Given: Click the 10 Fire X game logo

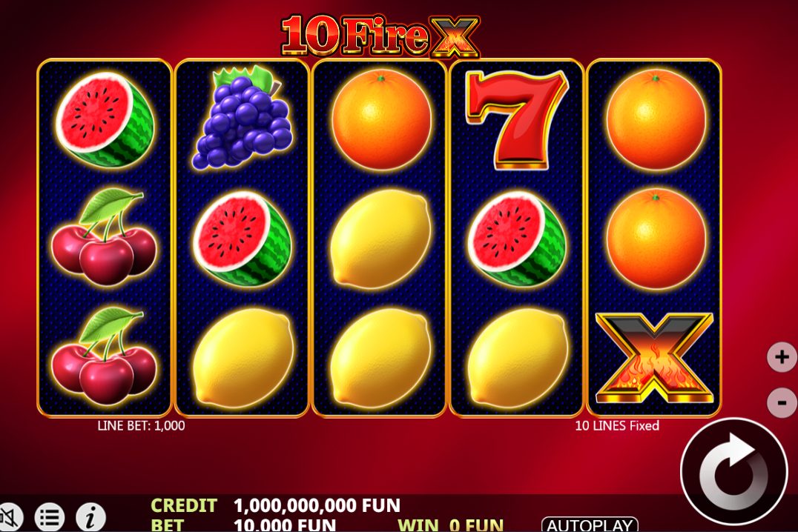Looking at the screenshot, I should point(380,36).
